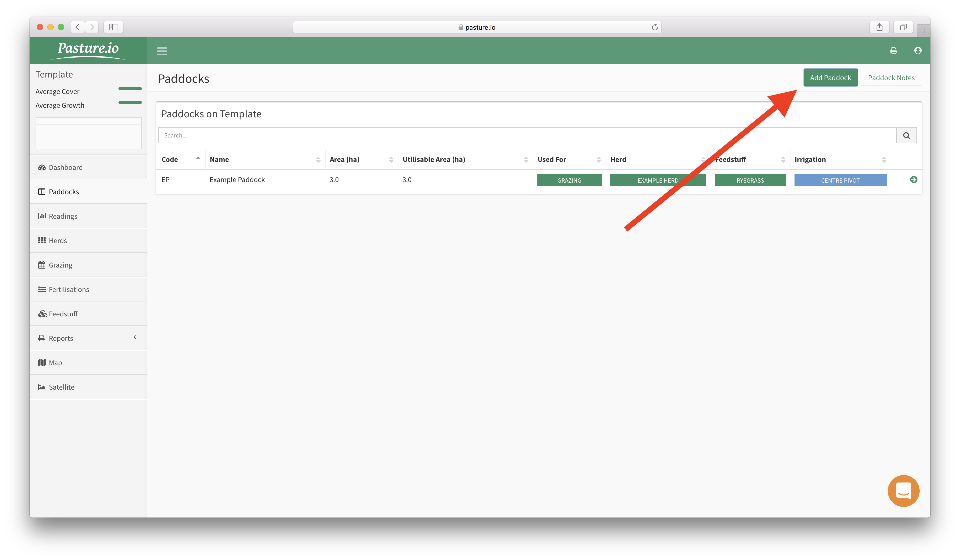Viewport: 960px width, 560px height.
Task: Sort by Utilisable Area (ha) column
Action: [x=465, y=160]
